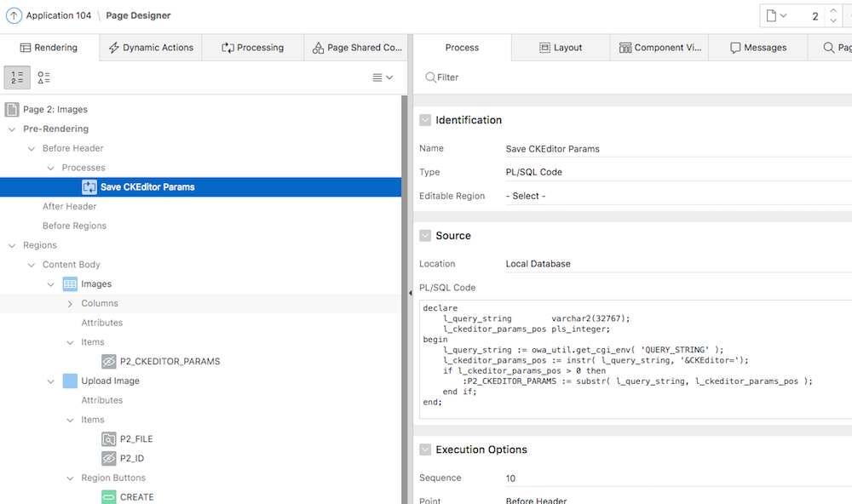Open Page Shared Components tab icon
The width and height of the screenshot is (852, 504).
coord(319,48)
